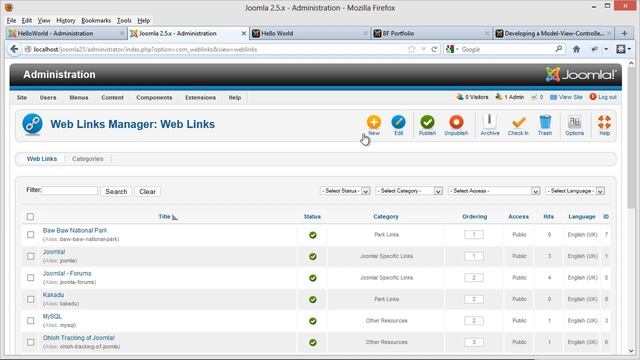
Task: Click the Joomla! logo in header
Action: coord(580,74)
